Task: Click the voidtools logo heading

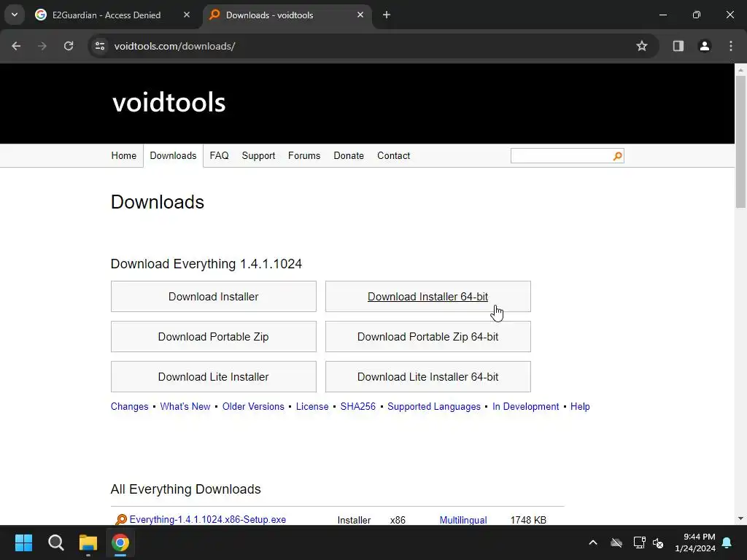Action: [169, 102]
